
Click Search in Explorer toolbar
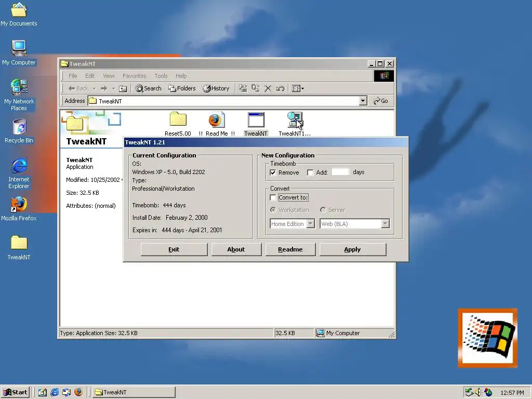148,88
